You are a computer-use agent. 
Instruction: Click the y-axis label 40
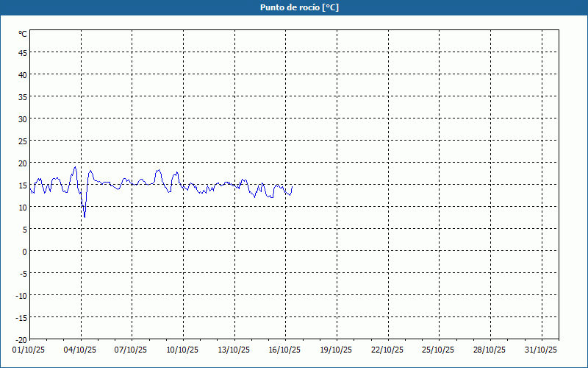tap(23, 75)
